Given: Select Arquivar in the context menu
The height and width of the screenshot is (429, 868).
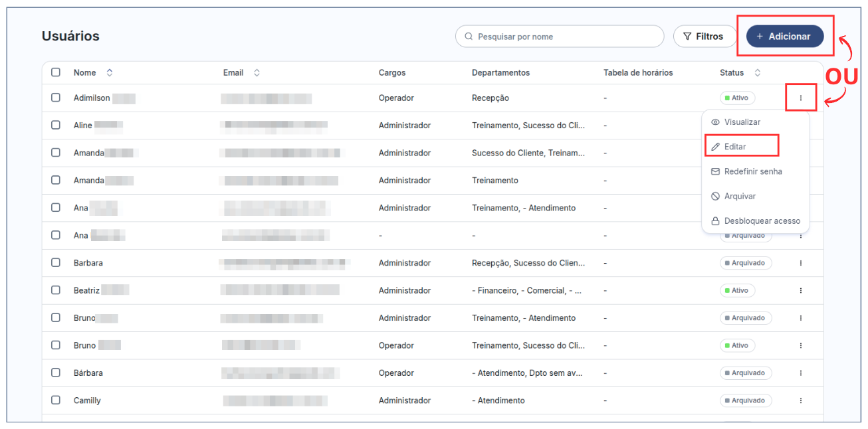Looking at the screenshot, I should (739, 197).
